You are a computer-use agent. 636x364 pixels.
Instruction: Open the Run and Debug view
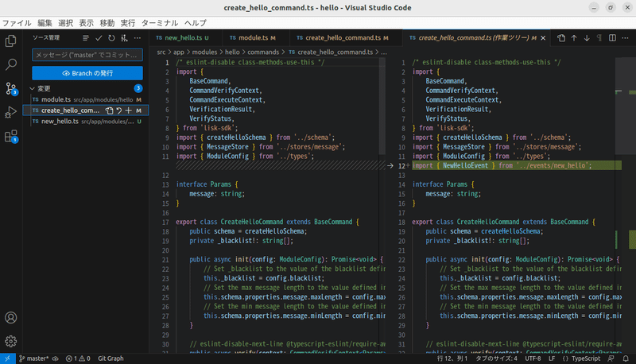click(x=11, y=112)
